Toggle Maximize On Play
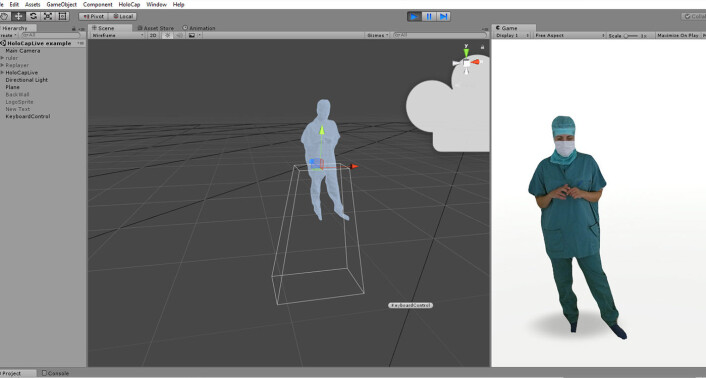 point(678,35)
